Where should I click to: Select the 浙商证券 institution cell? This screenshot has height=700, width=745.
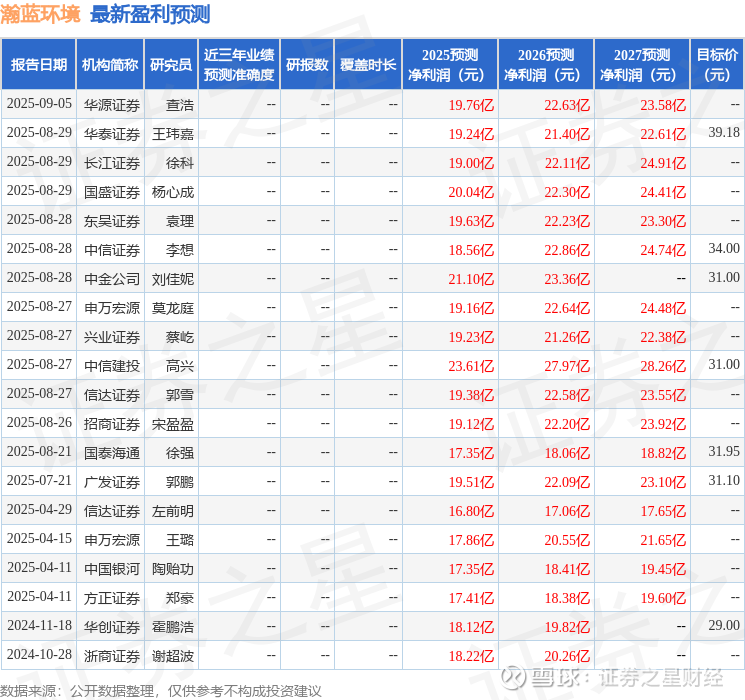pyautogui.click(x=112, y=656)
